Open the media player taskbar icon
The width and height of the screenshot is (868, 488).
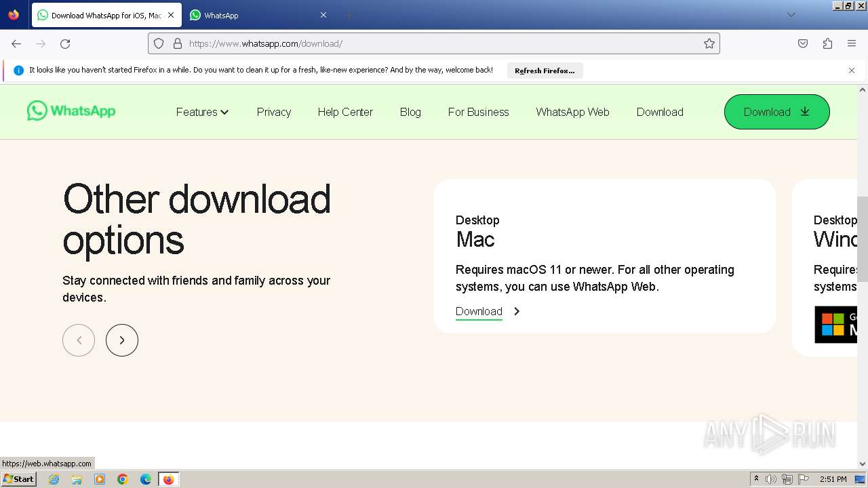coord(100,479)
